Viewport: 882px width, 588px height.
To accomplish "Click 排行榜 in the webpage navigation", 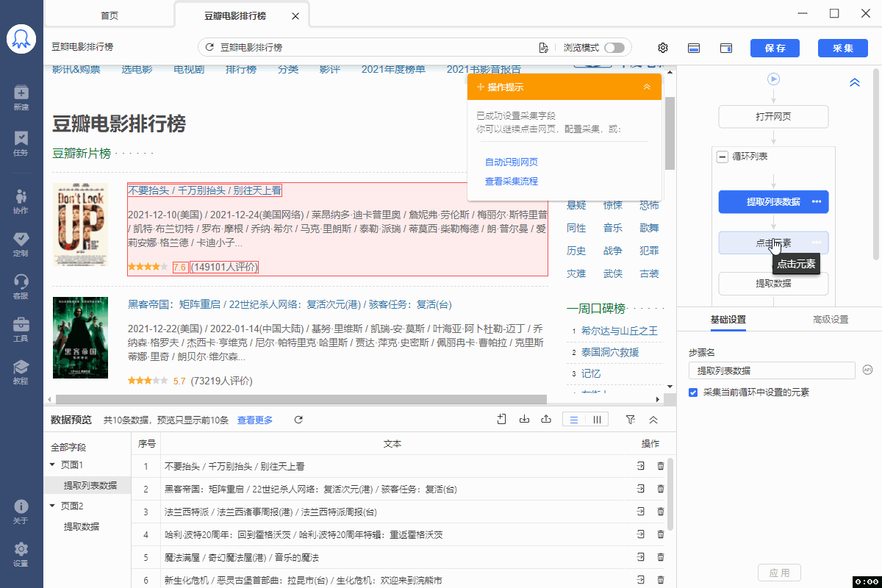I will 241,69.
